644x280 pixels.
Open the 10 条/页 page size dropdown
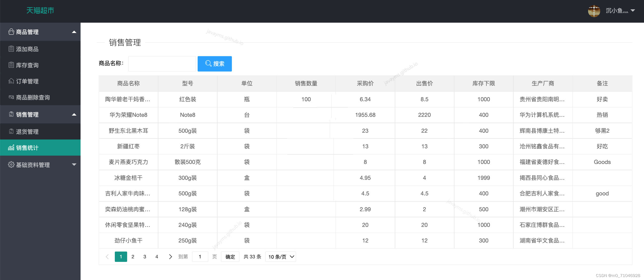(281, 257)
